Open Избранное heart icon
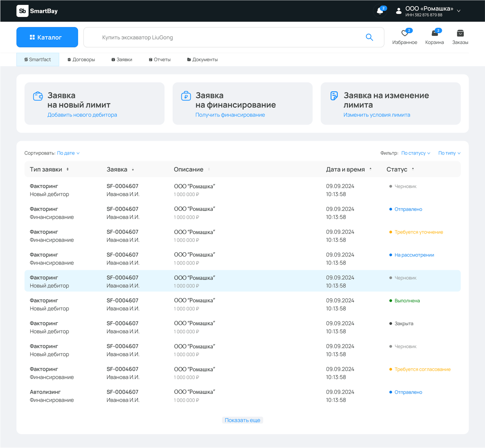Image resolution: width=485 pixels, height=448 pixels. pos(405,33)
